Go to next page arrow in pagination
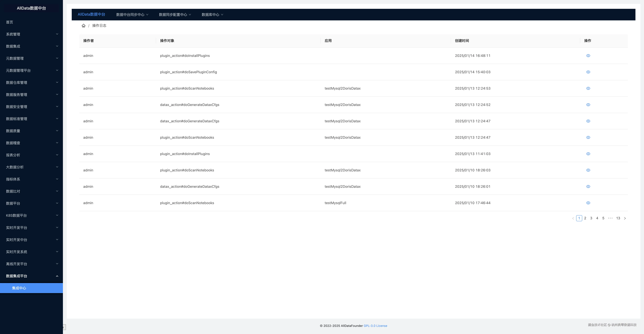 click(625, 218)
